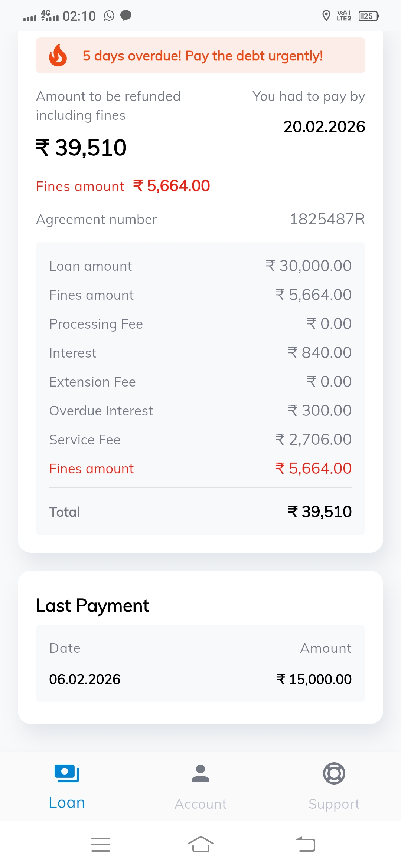The height and width of the screenshot is (868, 401).
Task: Tap the Support lifebuoy icon
Action: pyautogui.click(x=334, y=773)
